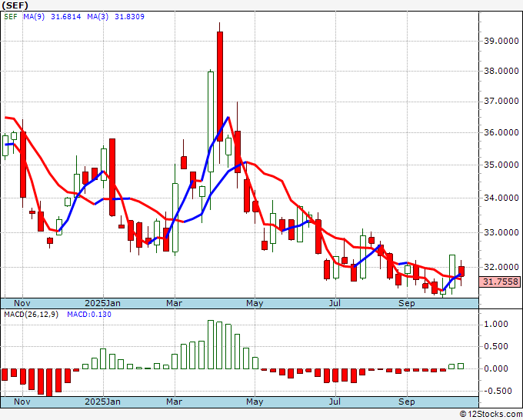Select the Mar marker on MACD panel axis

pyautogui.click(x=174, y=402)
